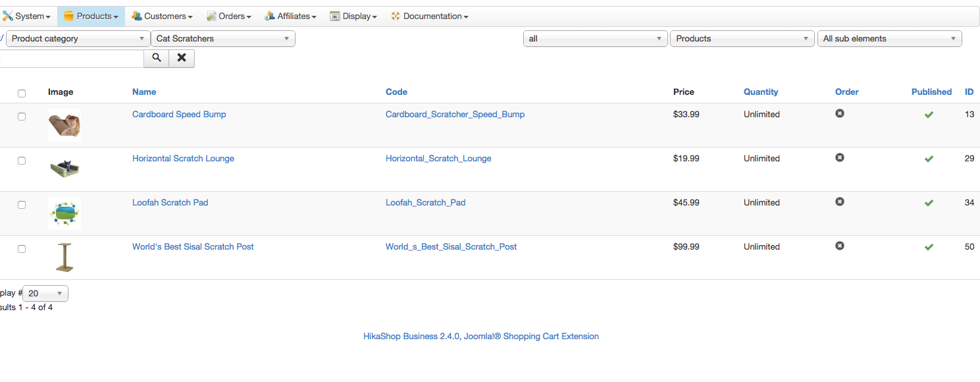
Task: Expand the All sub elements dropdown
Action: tap(889, 39)
